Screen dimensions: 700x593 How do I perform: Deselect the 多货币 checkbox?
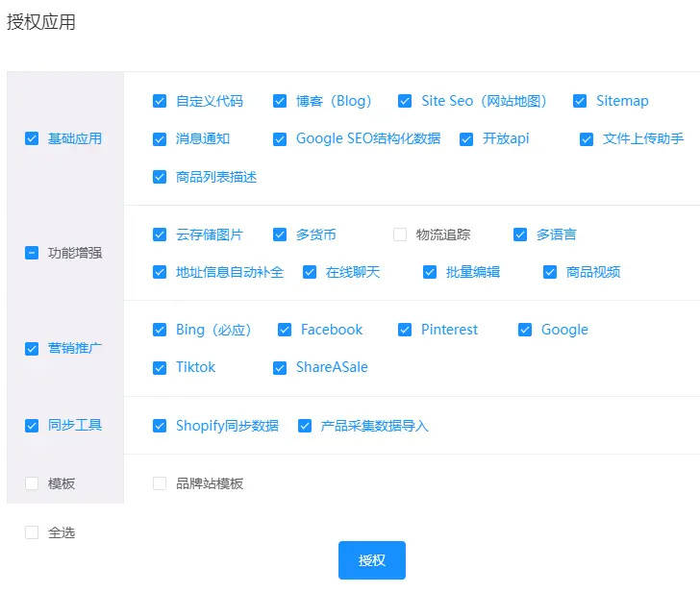(x=280, y=235)
